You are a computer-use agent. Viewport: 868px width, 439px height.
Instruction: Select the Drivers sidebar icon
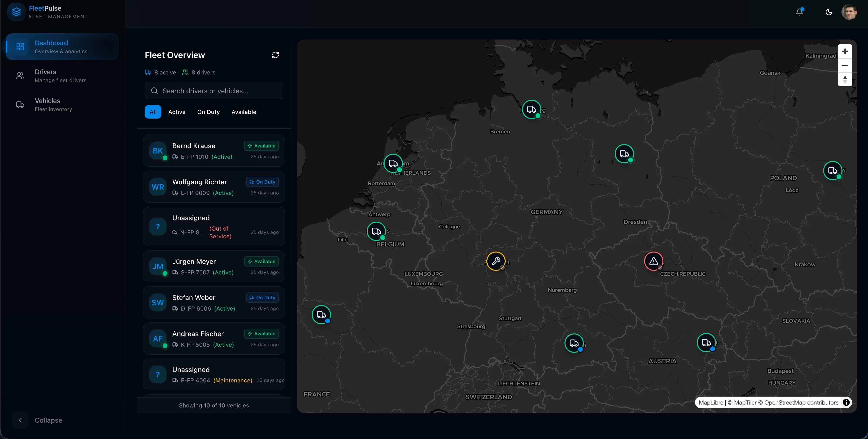point(20,75)
